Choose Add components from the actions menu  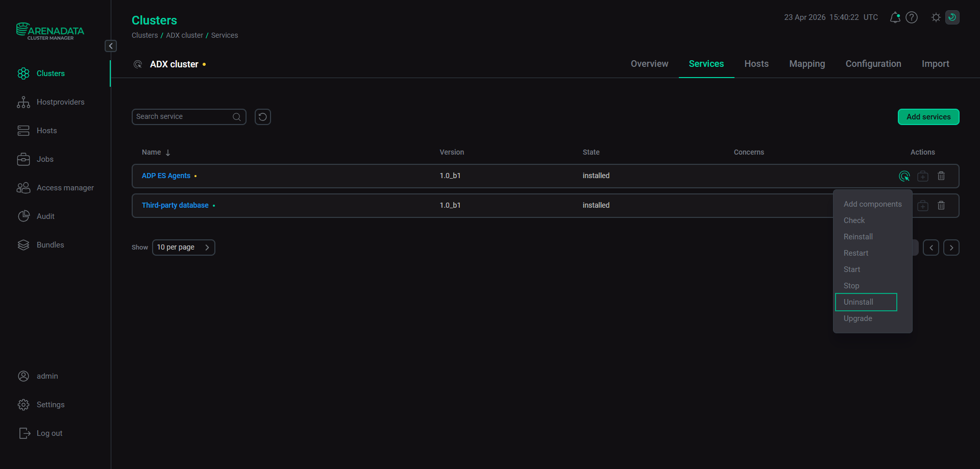pos(873,204)
